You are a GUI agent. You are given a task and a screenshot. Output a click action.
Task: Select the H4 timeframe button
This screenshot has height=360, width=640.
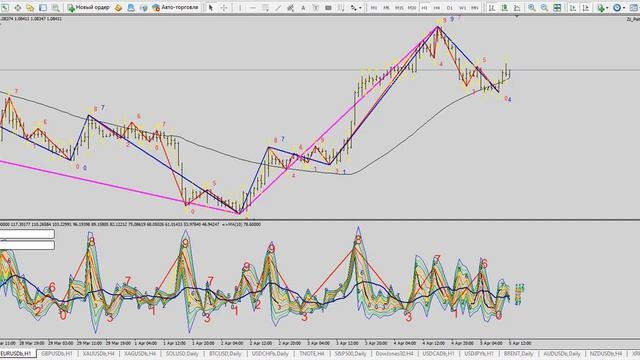coord(437,8)
